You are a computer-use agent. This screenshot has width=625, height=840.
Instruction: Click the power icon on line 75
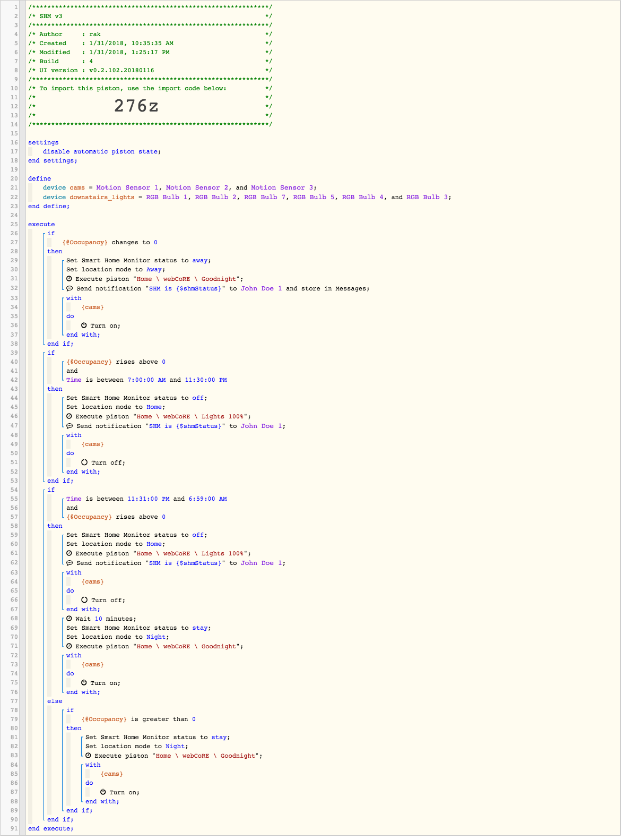84,683
